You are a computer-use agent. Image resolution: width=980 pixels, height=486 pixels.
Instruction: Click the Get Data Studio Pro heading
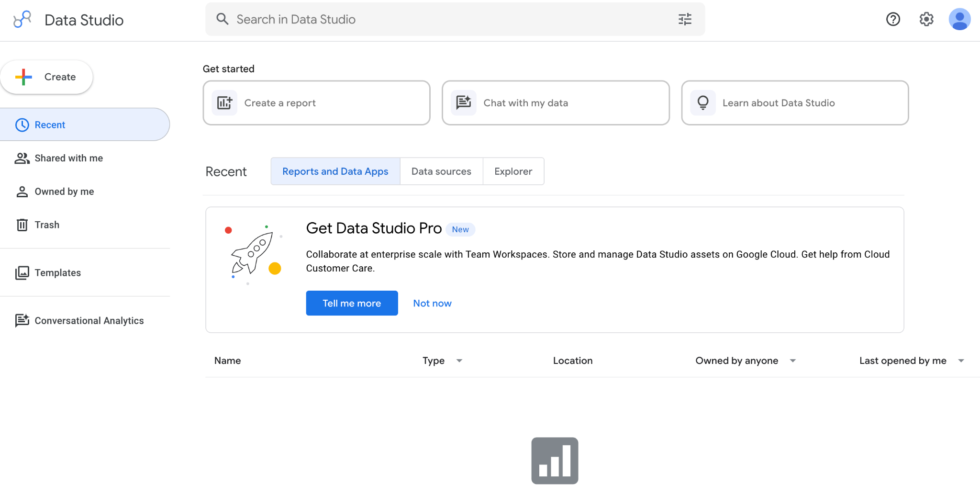point(374,228)
